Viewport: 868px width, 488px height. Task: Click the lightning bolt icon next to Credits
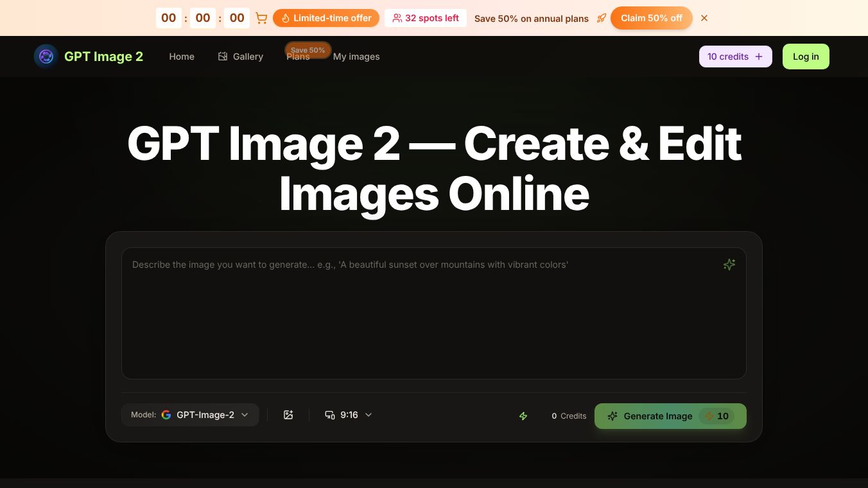coord(523,415)
